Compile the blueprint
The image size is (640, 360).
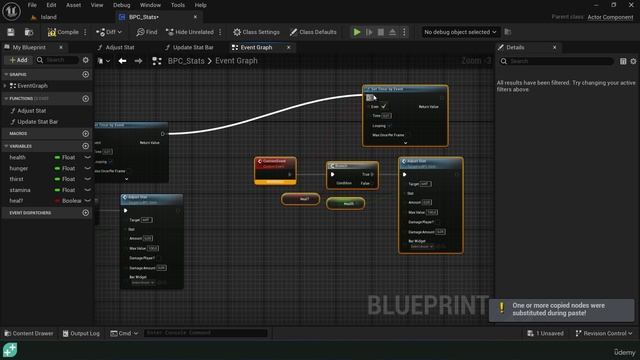point(63,32)
